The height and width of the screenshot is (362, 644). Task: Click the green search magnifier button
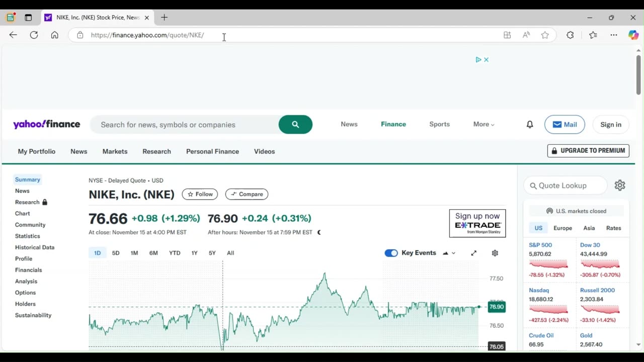(x=295, y=125)
